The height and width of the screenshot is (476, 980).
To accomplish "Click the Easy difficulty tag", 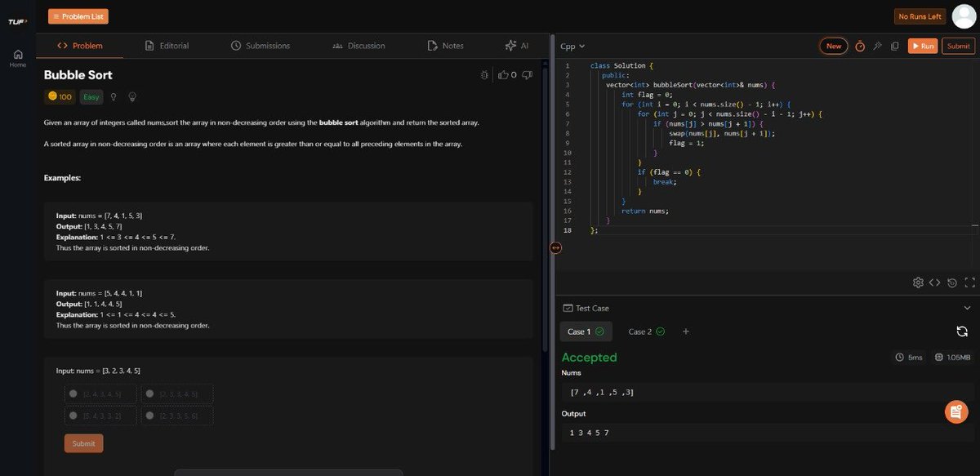I will [91, 97].
